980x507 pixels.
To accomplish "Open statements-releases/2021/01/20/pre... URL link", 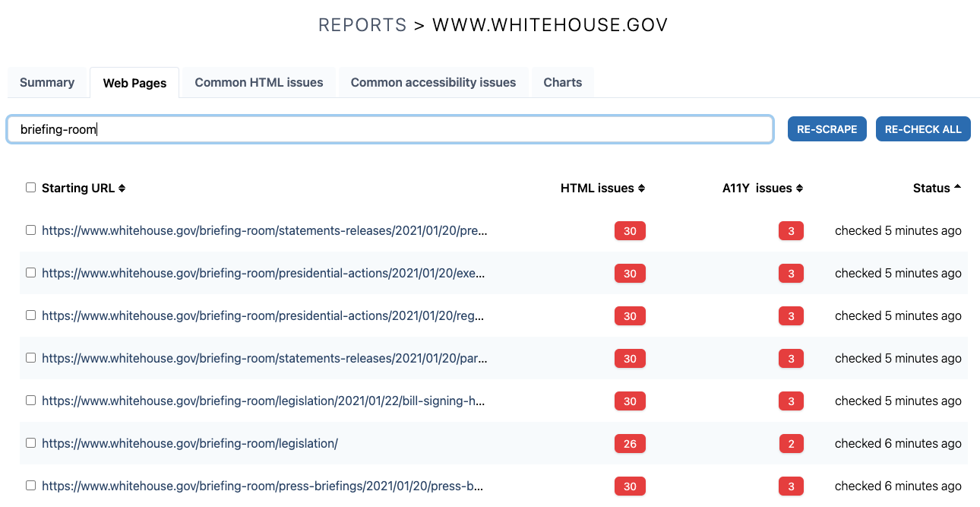I will click(x=264, y=230).
